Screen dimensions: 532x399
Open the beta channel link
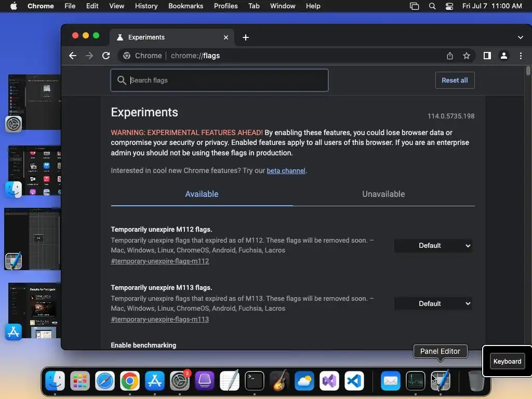(x=286, y=170)
